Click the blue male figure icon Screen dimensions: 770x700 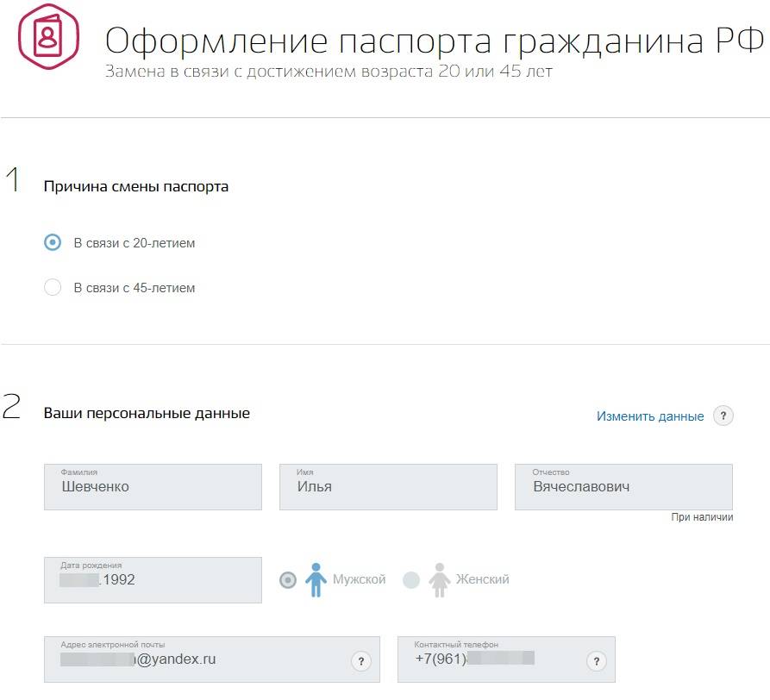[x=317, y=580]
